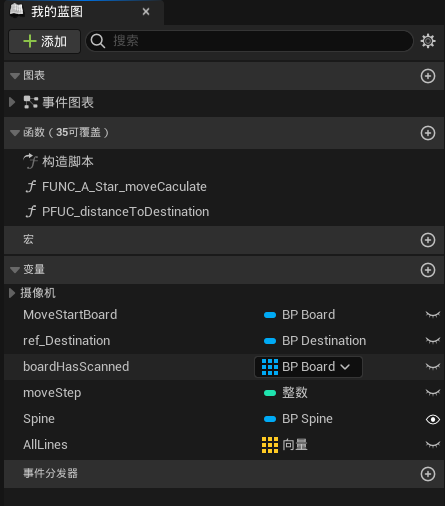Click into the 搜索 search field
This screenshot has width=445, height=506.
[249, 41]
